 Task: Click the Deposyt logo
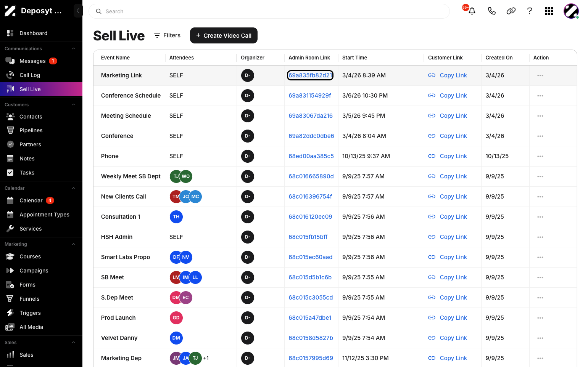pos(10,11)
